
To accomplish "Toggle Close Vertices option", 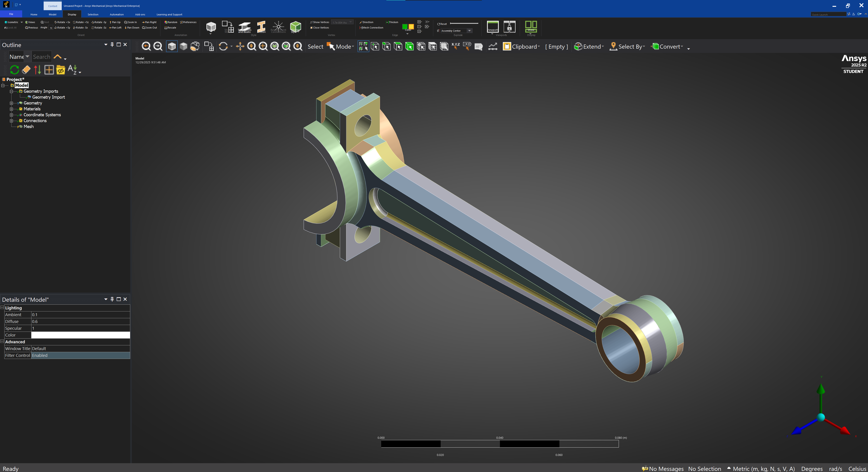I will point(319,28).
